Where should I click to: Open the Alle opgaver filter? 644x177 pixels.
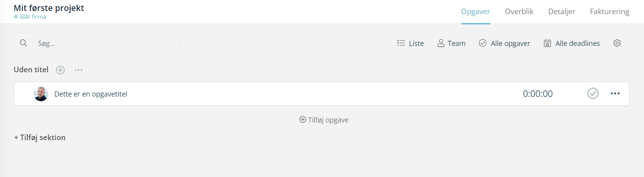click(504, 43)
